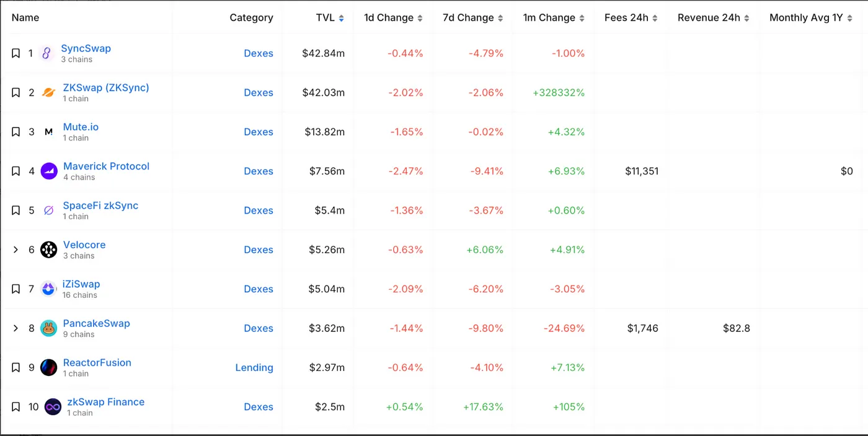Sort by 7d Change column header
The height and width of the screenshot is (436, 868).
coord(472,17)
